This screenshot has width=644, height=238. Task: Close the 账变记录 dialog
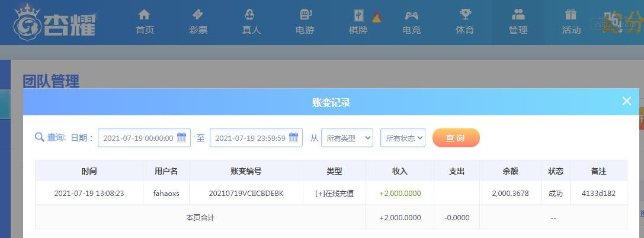[x=627, y=101]
